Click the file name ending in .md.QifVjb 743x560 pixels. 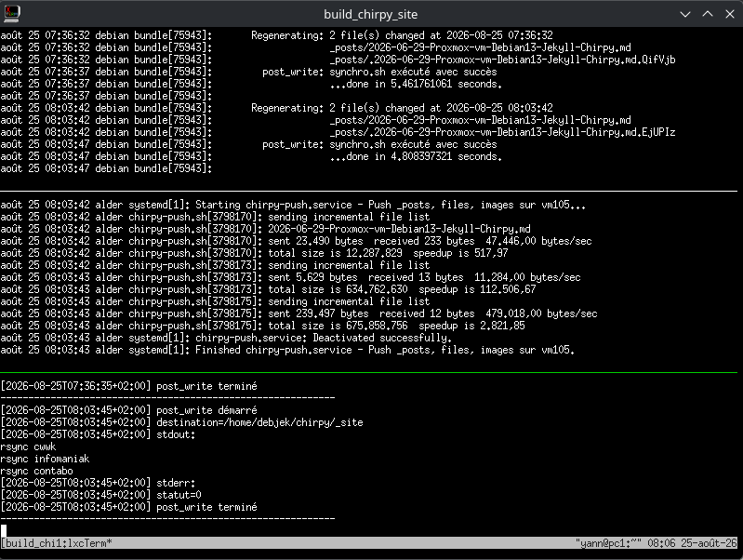502,60
